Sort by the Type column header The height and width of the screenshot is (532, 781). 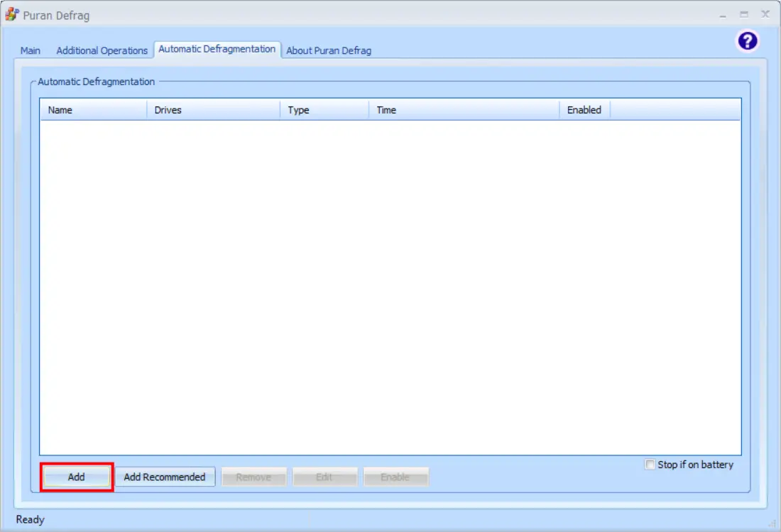click(324, 110)
